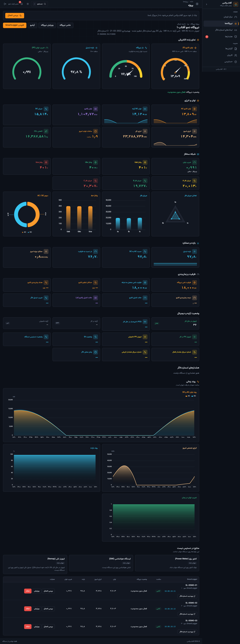Select نیروگاه‌ها (plants) sidebar item

221,24
